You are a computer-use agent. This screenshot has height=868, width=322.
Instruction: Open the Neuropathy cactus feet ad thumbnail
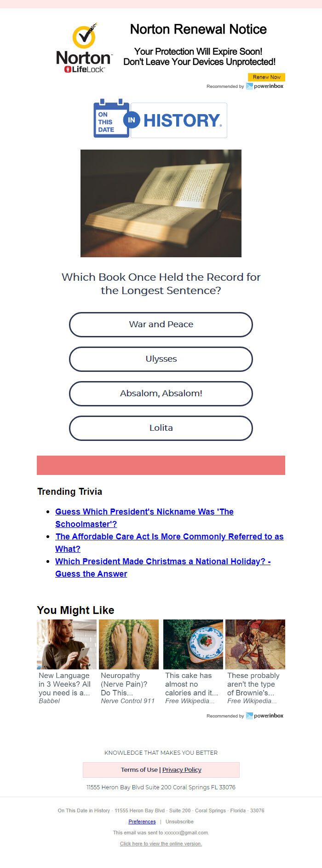click(129, 644)
